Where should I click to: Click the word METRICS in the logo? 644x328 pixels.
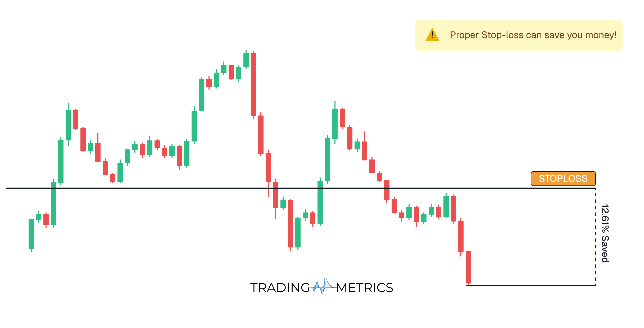click(x=364, y=288)
